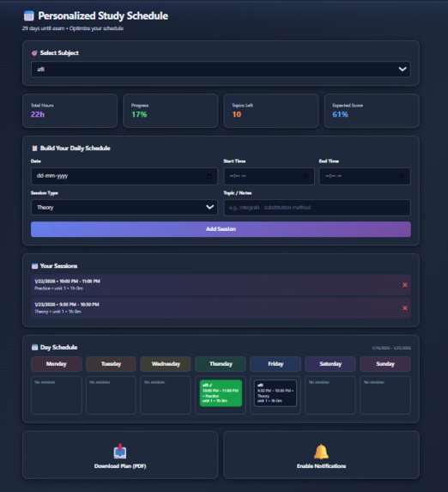
Task: Open the green Thursday Practice session block
Action: 221,393
